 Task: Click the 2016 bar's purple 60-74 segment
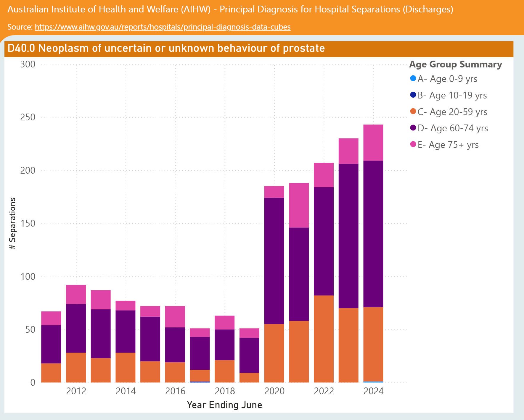[175, 345]
